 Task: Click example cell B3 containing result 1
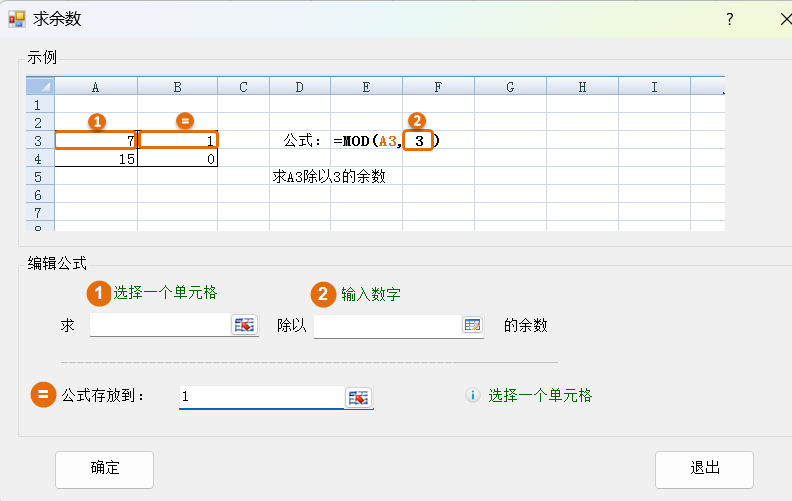tap(179, 141)
